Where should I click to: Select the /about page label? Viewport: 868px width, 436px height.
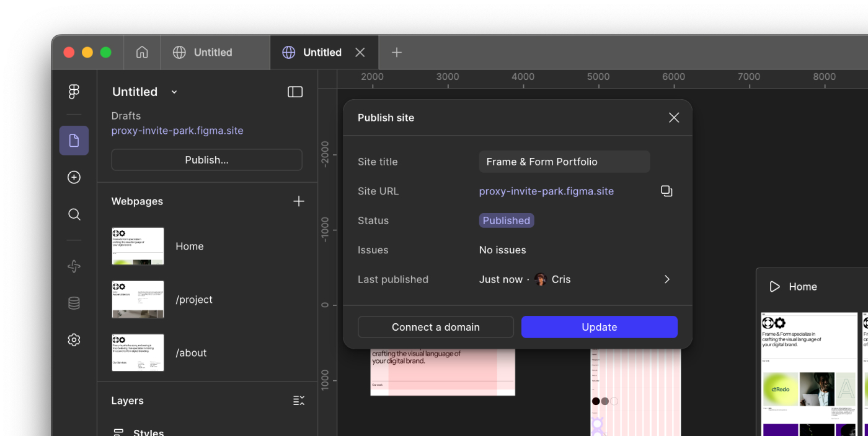tap(191, 353)
